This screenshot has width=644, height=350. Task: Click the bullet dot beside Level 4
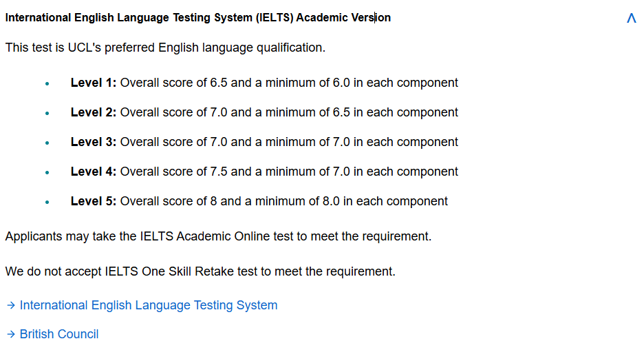pyautogui.click(x=47, y=172)
